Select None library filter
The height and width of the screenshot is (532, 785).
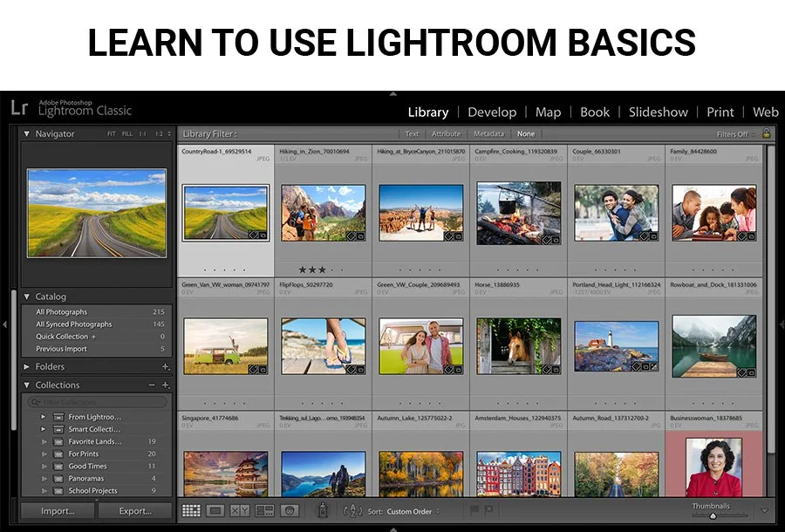(x=526, y=133)
